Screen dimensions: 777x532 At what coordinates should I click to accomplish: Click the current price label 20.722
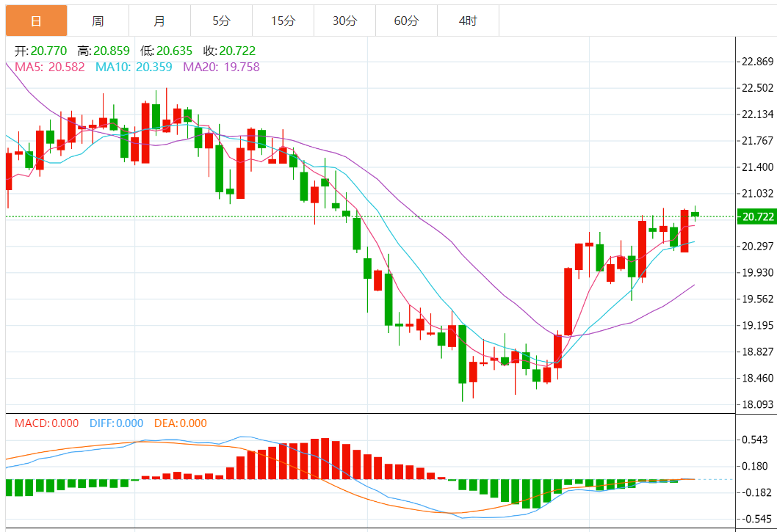[756, 216]
